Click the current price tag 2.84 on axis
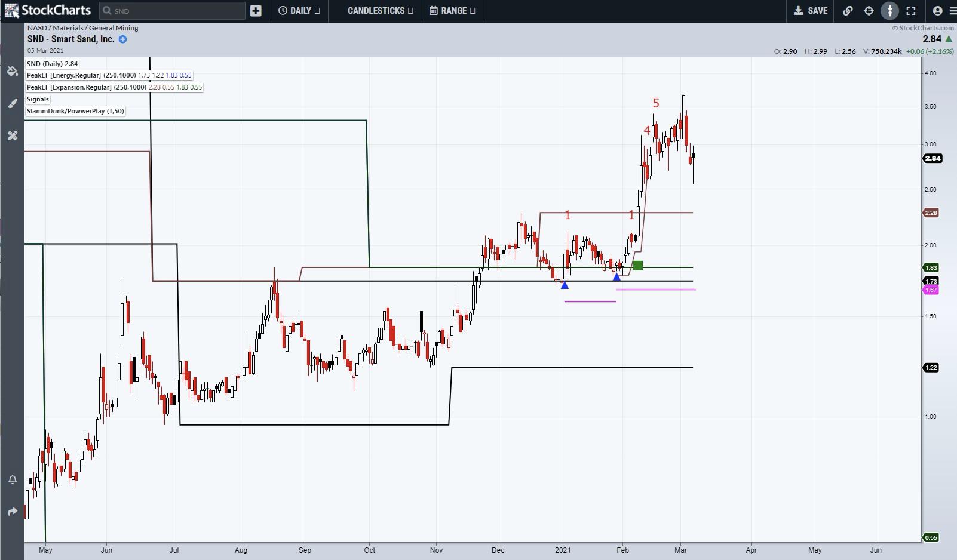 click(x=933, y=158)
